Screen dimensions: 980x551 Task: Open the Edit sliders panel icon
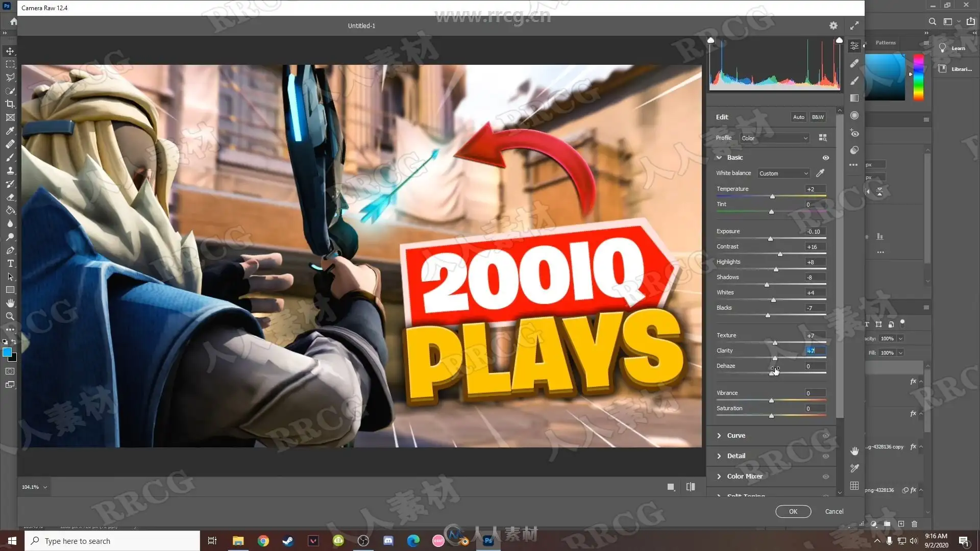[x=854, y=46]
